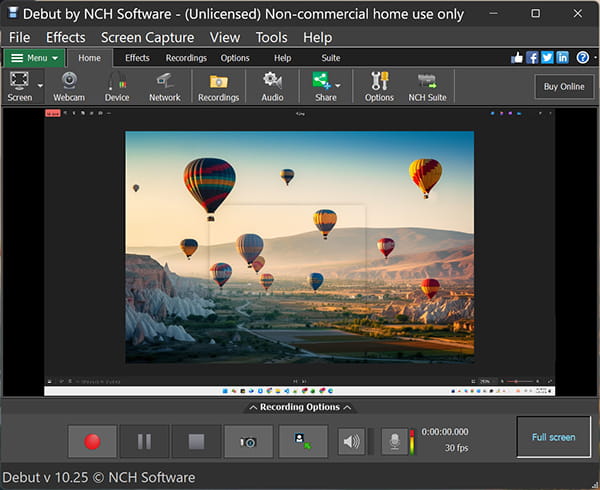Expand the Share dropdown arrow
The image size is (600, 490).
point(338,86)
